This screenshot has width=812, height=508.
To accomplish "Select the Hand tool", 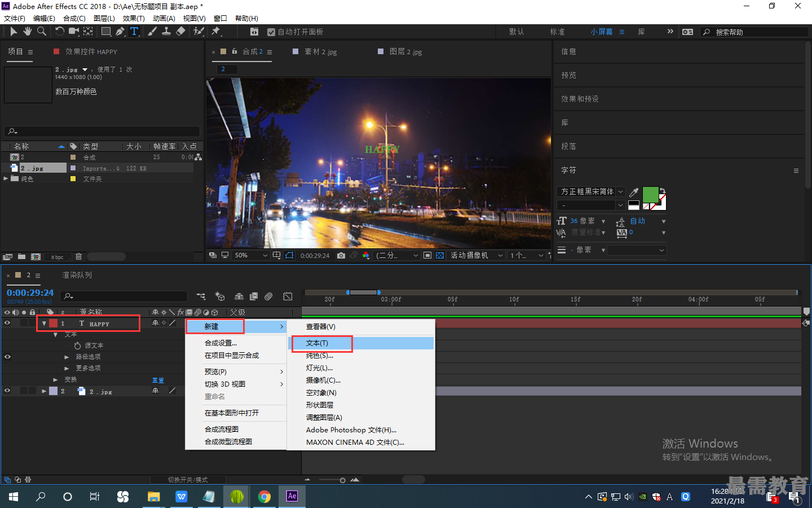I will pos(27,32).
